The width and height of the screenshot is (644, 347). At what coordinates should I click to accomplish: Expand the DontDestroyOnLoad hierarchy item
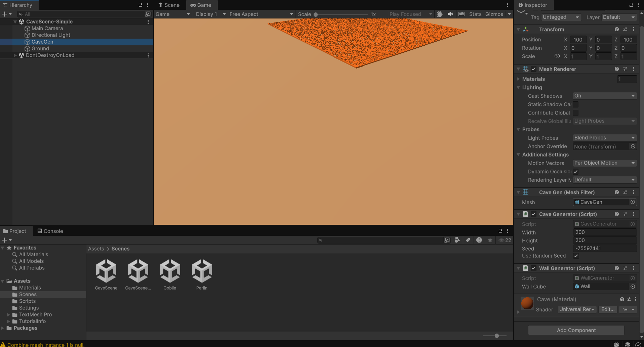point(15,55)
